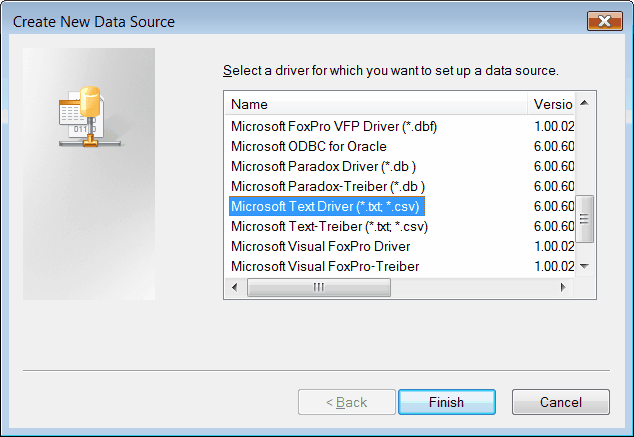The image size is (634, 437).
Task: Click version 1.00.02 of FoxPro VFP Driver
Action: (554, 127)
